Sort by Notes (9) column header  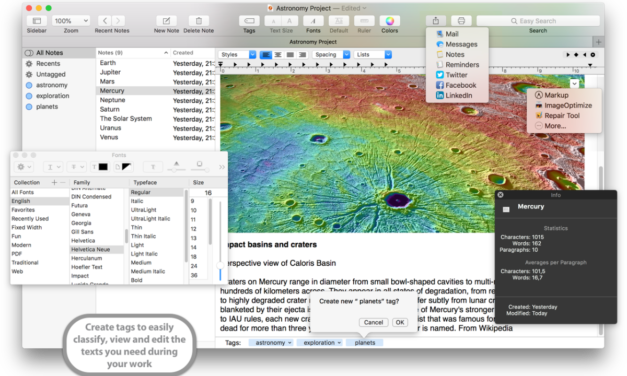(x=133, y=53)
